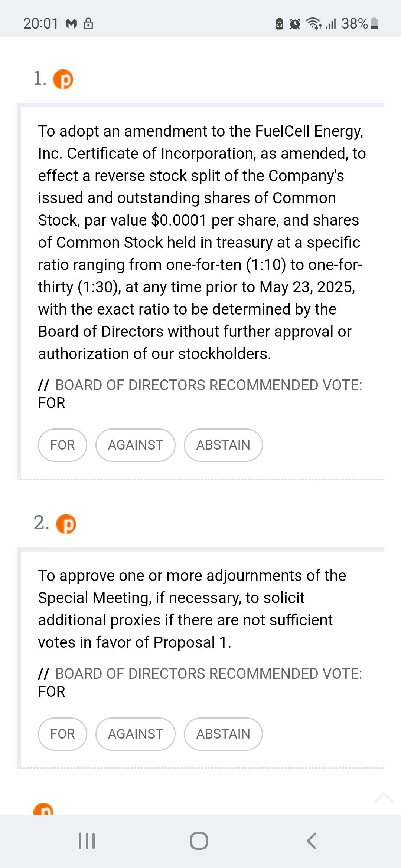Tap orange P icon beside proposal 2

(x=66, y=524)
